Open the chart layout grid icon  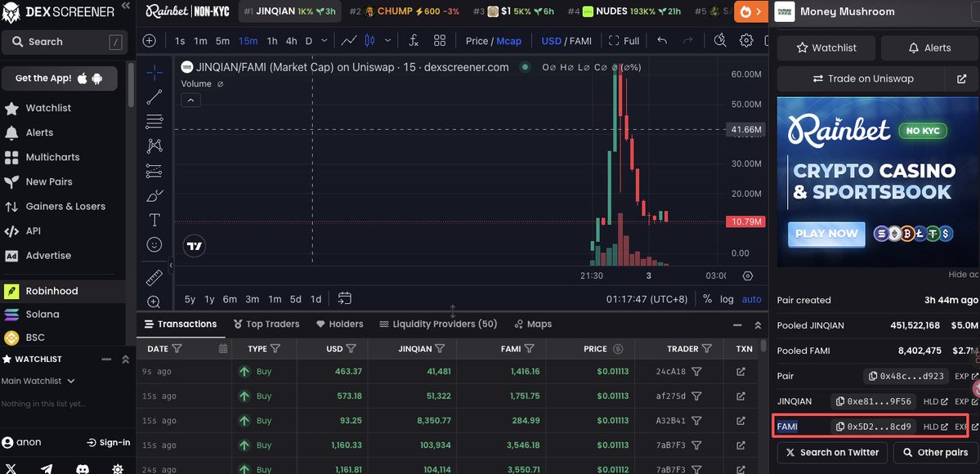coord(440,41)
